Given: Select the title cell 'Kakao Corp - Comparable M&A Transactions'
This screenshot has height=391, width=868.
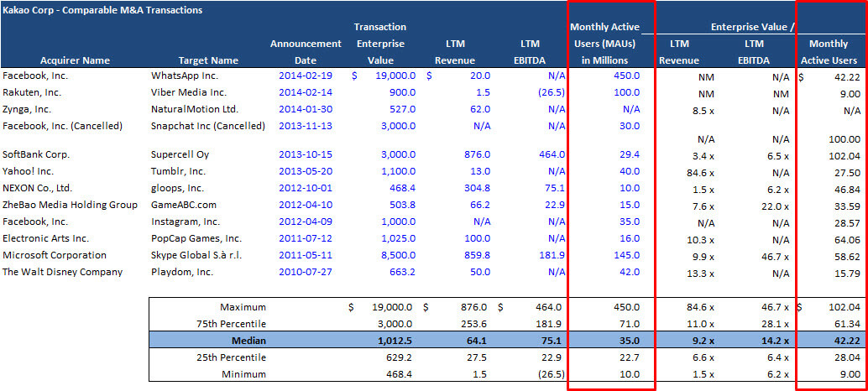Looking at the screenshot, I should tap(102, 10).
